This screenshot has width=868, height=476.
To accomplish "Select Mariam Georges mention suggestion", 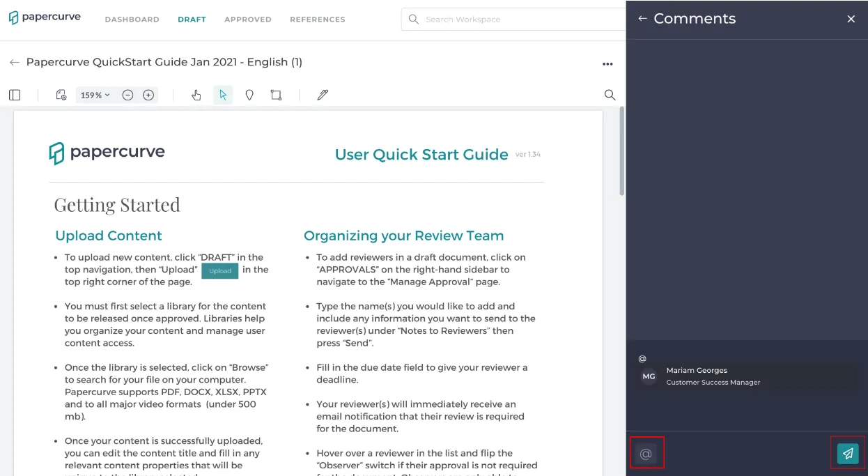I will pos(747,376).
